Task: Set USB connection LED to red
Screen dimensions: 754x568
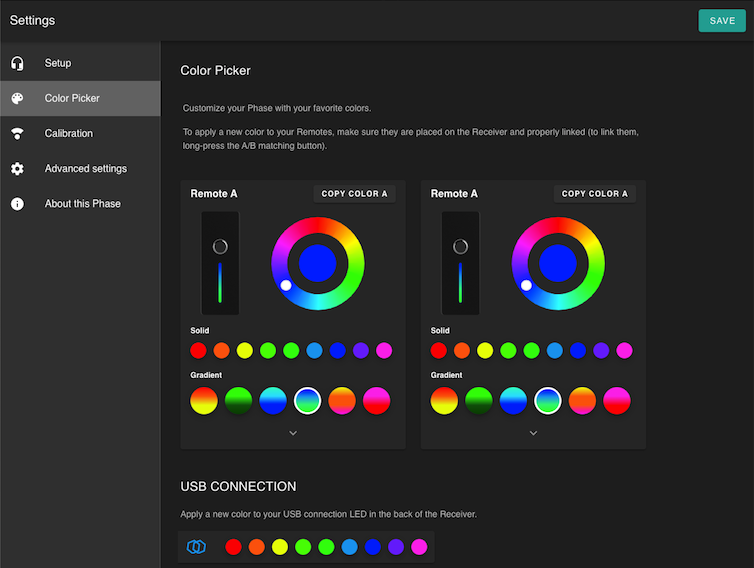Action: pyautogui.click(x=233, y=547)
